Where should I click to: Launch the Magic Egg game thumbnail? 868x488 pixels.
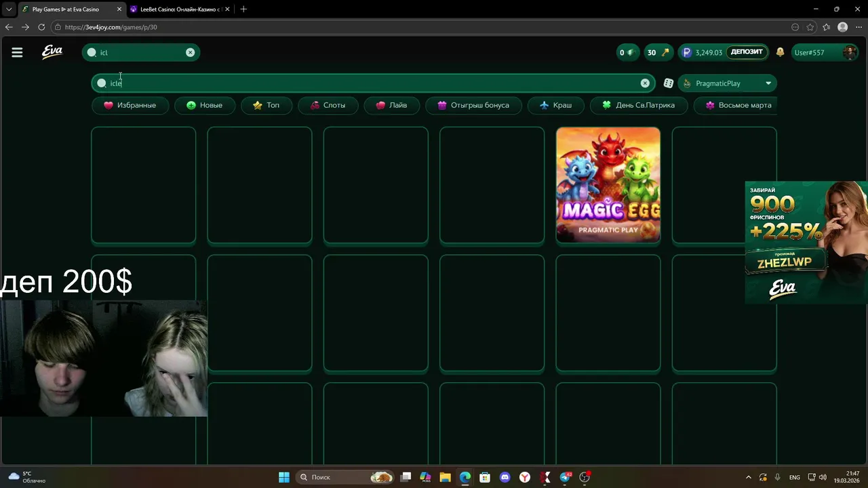(608, 184)
